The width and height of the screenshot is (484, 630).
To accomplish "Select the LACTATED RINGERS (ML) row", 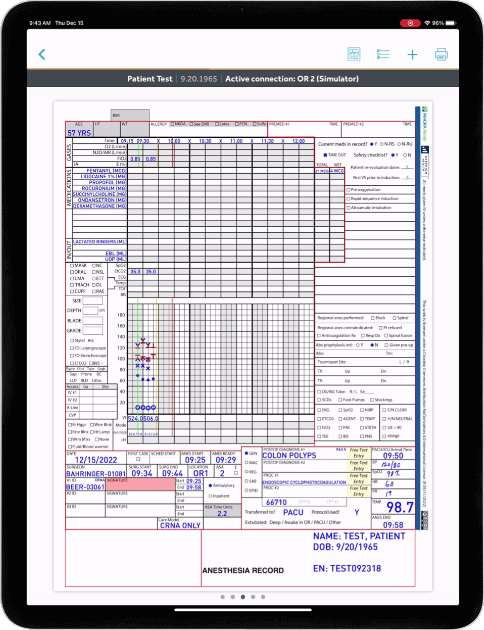I will pos(100,241).
